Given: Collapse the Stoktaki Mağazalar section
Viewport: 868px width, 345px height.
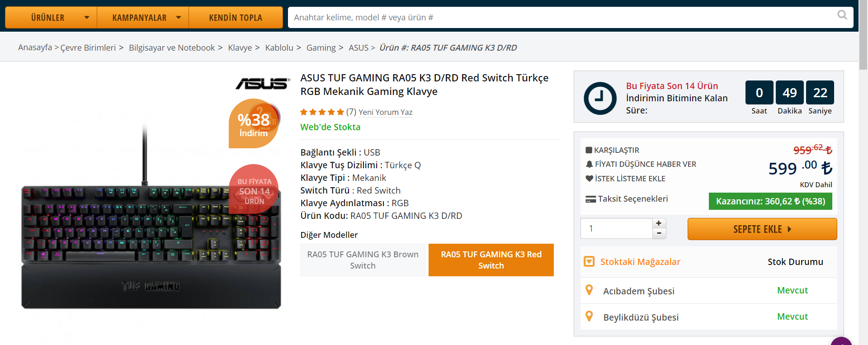Looking at the screenshot, I should pos(589,261).
